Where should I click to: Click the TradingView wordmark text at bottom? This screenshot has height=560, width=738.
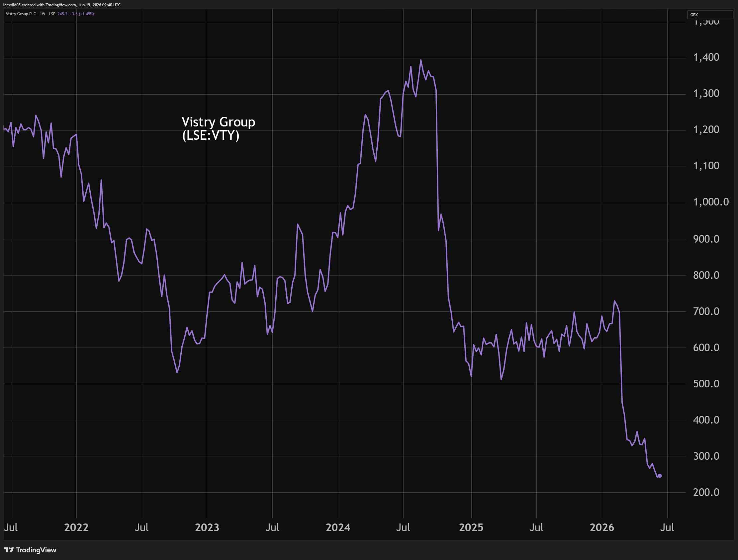click(x=36, y=550)
